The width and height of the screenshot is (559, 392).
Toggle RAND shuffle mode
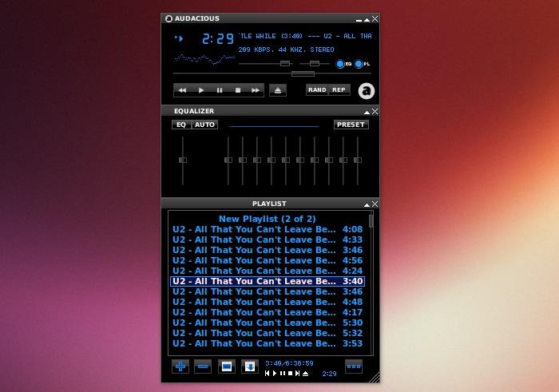pos(317,90)
